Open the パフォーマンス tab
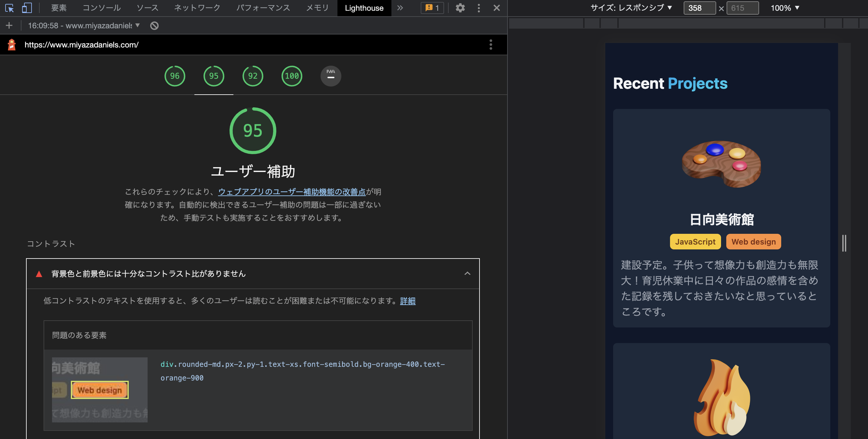Viewport: 868px width, 439px height. (x=263, y=8)
